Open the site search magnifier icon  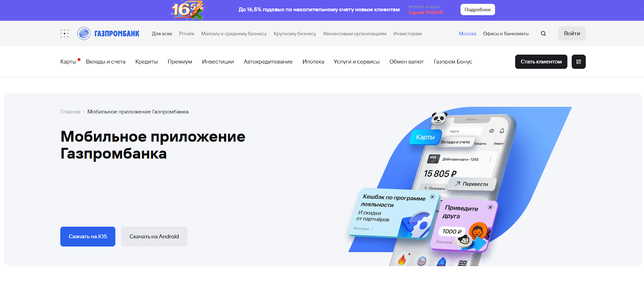tap(543, 33)
